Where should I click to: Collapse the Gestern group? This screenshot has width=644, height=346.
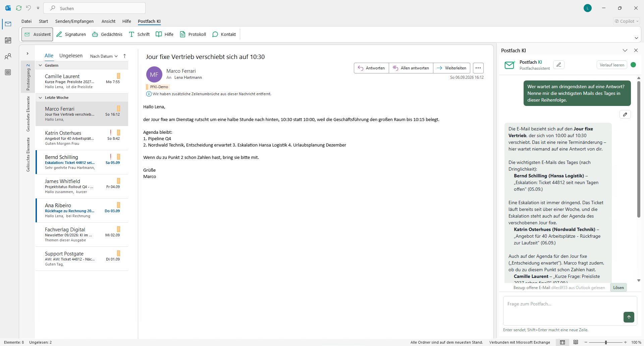[40, 65]
